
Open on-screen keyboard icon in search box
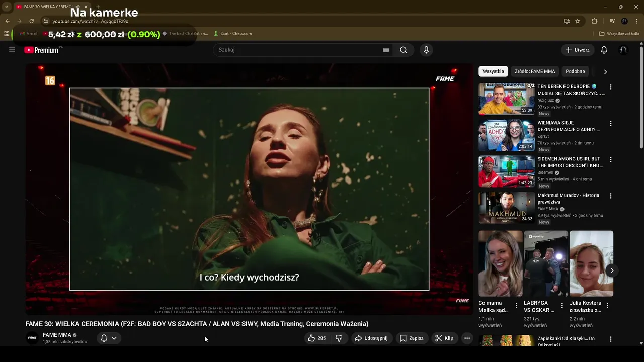pyautogui.click(x=386, y=50)
